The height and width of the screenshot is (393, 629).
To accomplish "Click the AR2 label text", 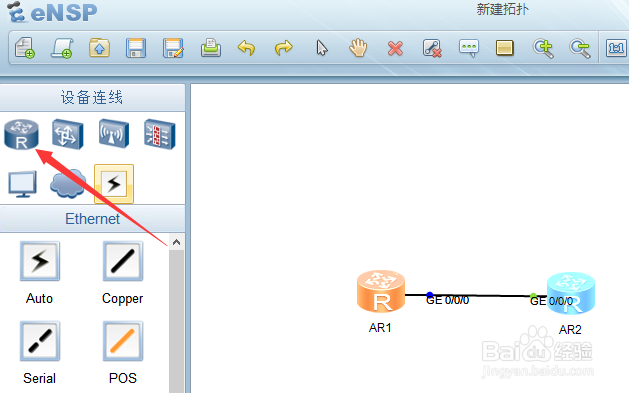I will 570,330.
